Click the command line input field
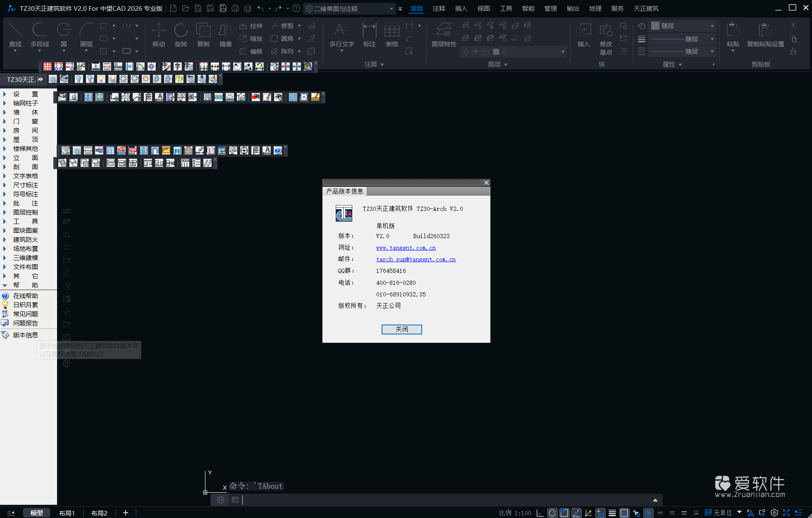 point(447,500)
